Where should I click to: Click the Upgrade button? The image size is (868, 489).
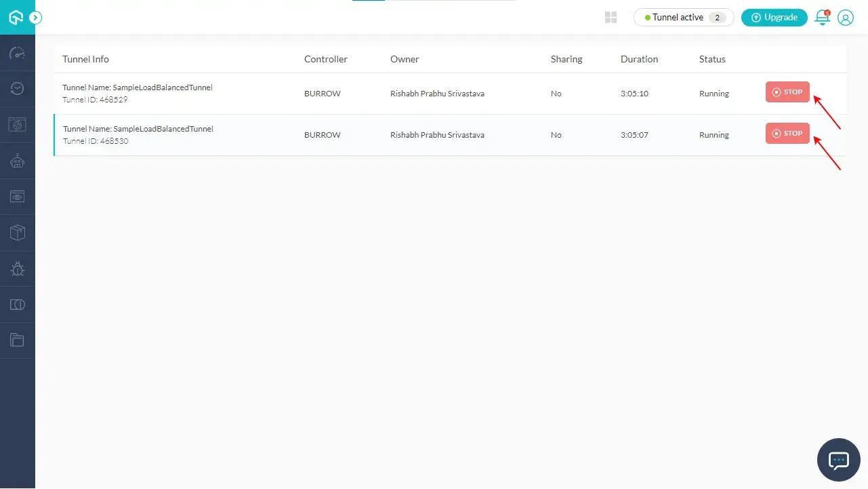click(774, 18)
